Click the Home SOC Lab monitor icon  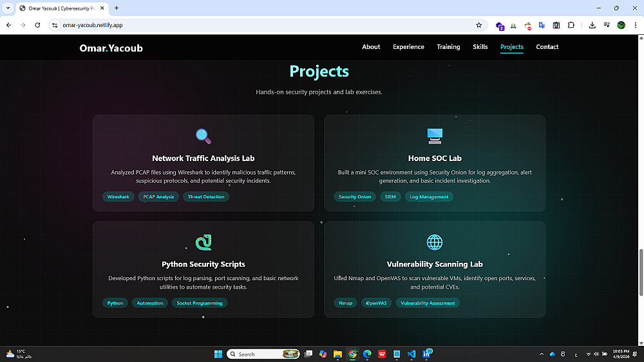435,136
